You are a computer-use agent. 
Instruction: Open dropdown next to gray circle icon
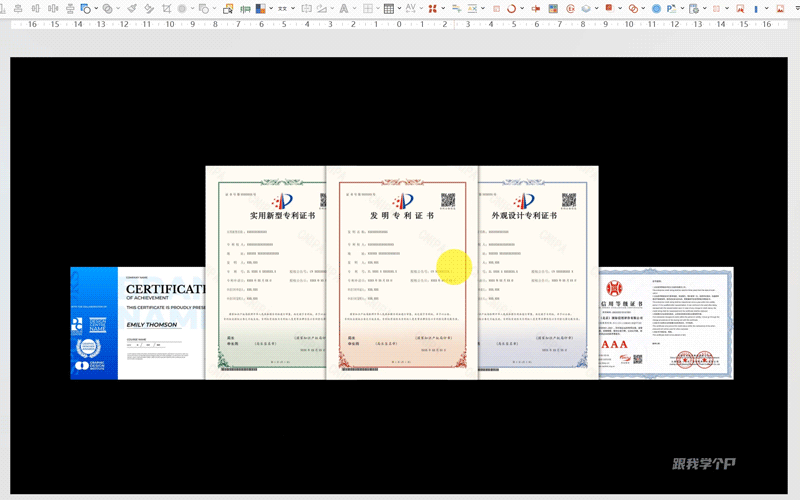[x=192, y=8]
